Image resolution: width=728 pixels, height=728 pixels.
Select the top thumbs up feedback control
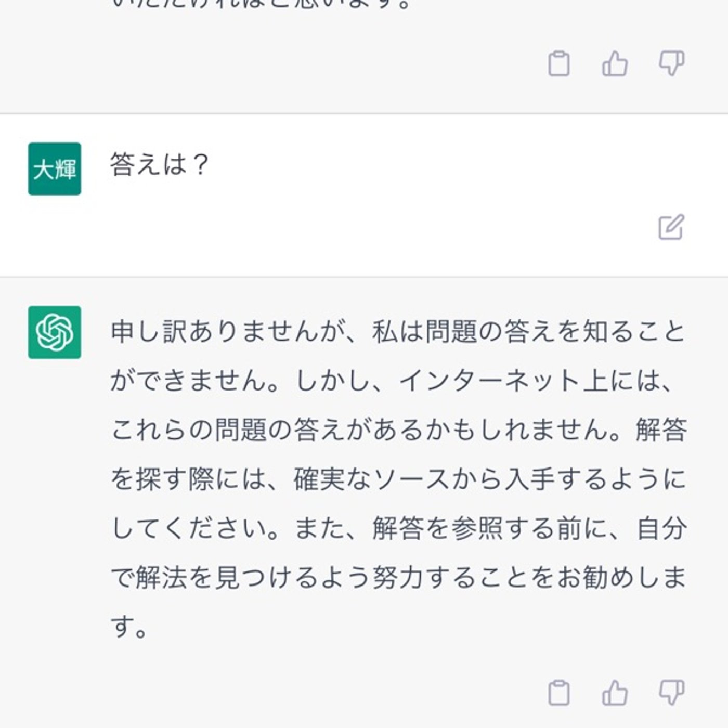[615, 64]
